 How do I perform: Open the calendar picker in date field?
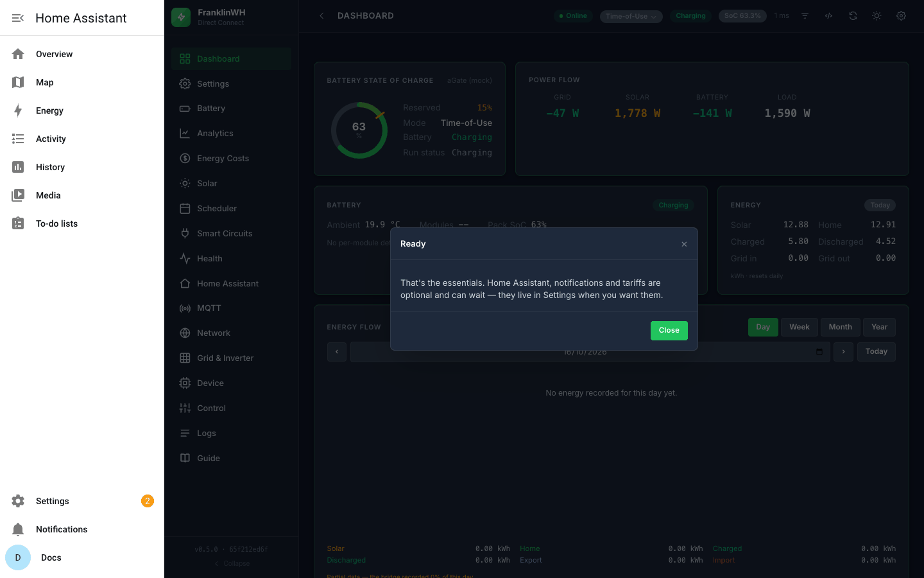click(819, 351)
